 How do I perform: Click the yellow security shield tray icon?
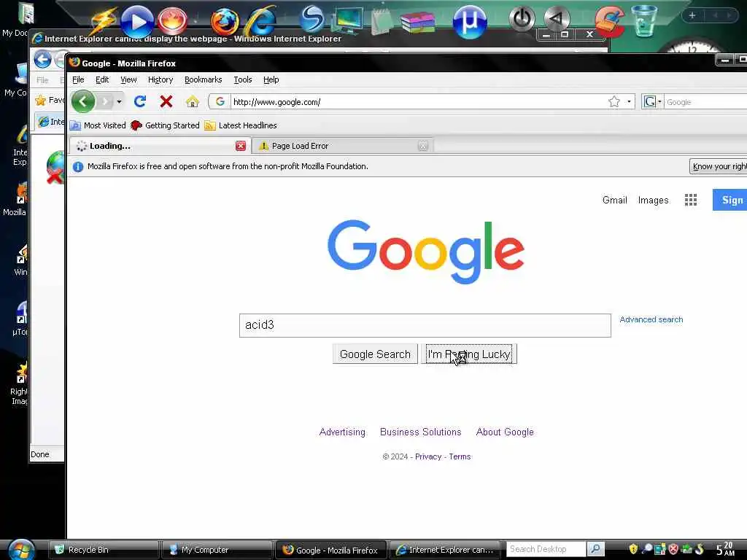click(x=633, y=550)
